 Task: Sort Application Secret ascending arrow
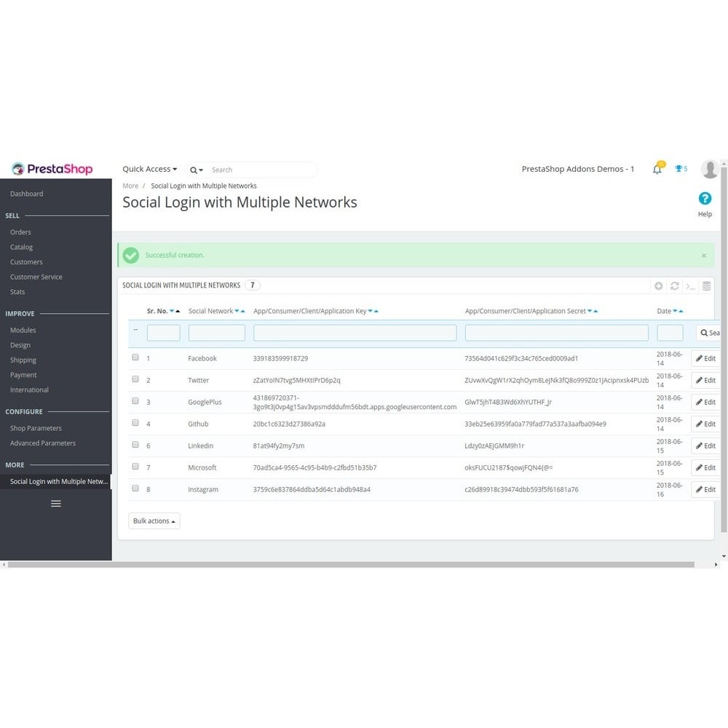(596, 311)
